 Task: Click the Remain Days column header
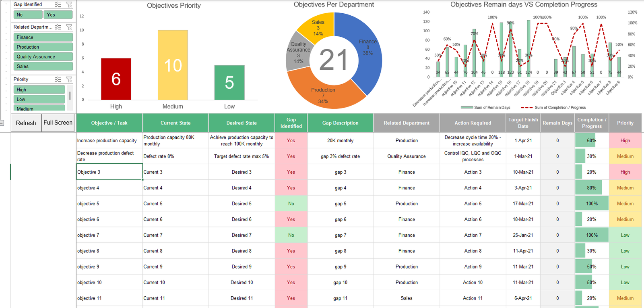pos(557,123)
